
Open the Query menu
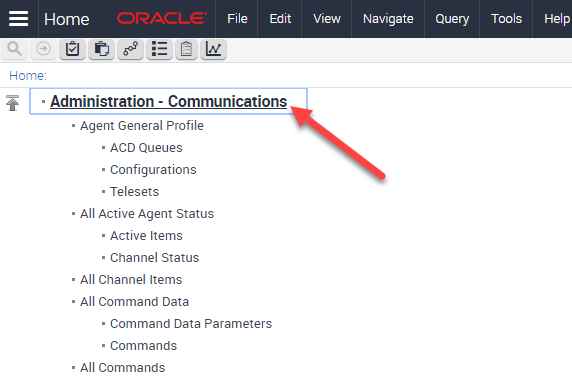pos(452,19)
